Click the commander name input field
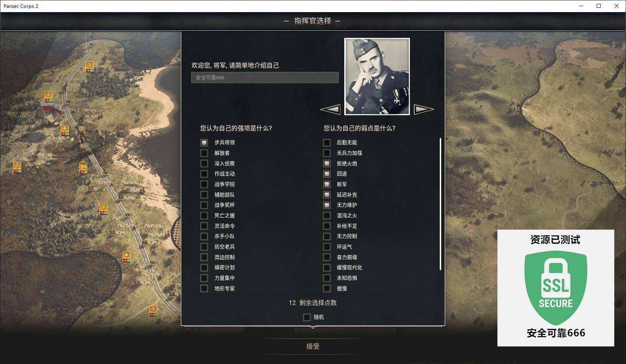This screenshot has height=364, width=626. tap(265, 77)
